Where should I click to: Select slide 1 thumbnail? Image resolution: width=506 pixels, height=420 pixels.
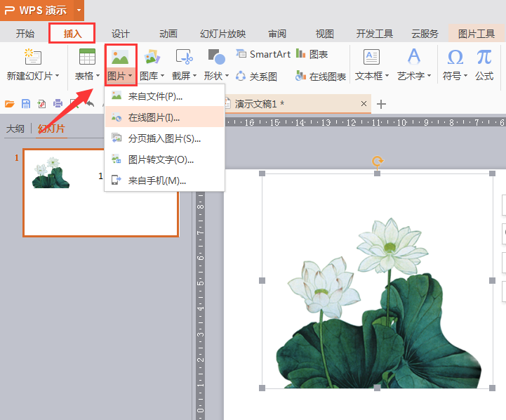coord(100,192)
